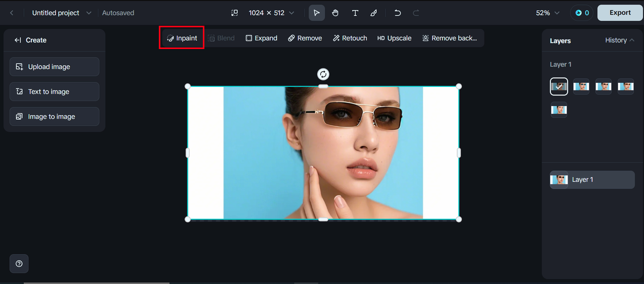Select the fourth version thumbnail
The image size is (644, 284).
(626, 86)
